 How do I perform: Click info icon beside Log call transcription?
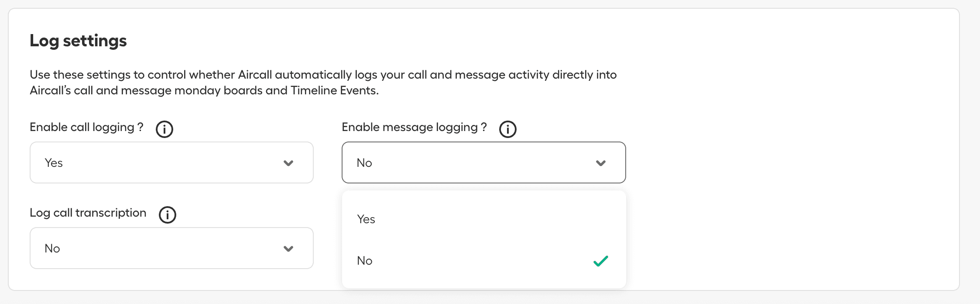(168, 215)
